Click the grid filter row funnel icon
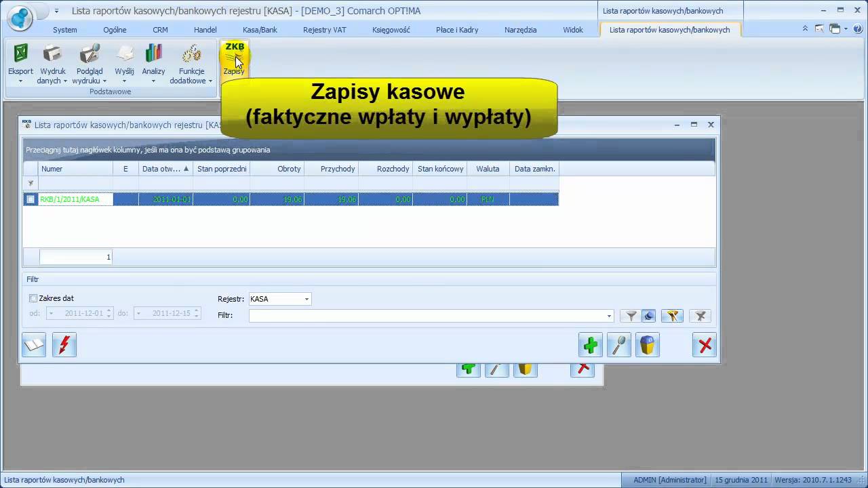 pyautogui.click(x=31, y=184)
